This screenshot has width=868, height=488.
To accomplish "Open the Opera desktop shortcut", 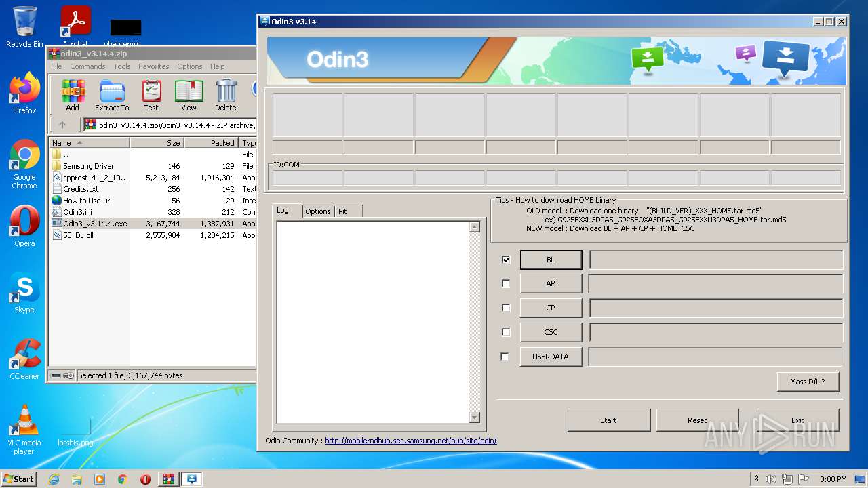I will [x=24, y=226].
